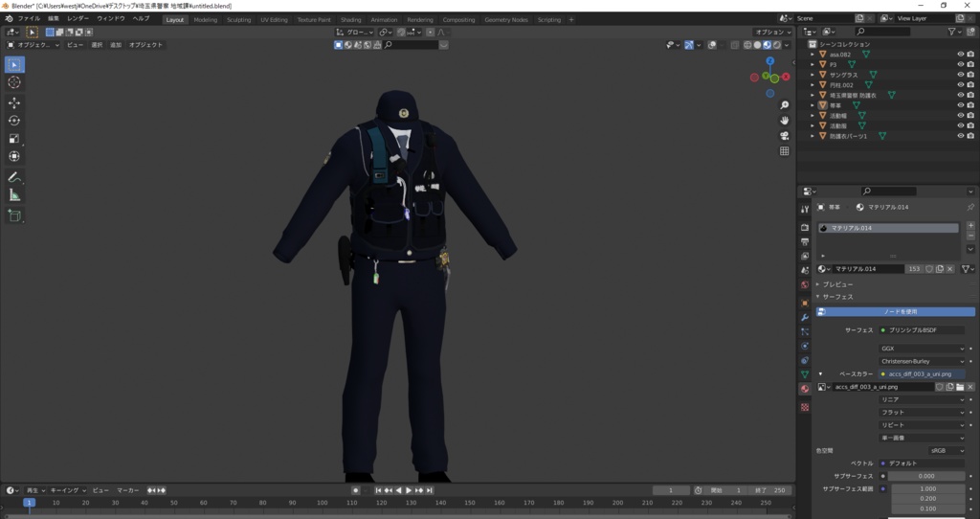Image resolution: width=980 pixels, height=519 pixels.
Task: Open the ファイル menu
Action: point(29,19)
